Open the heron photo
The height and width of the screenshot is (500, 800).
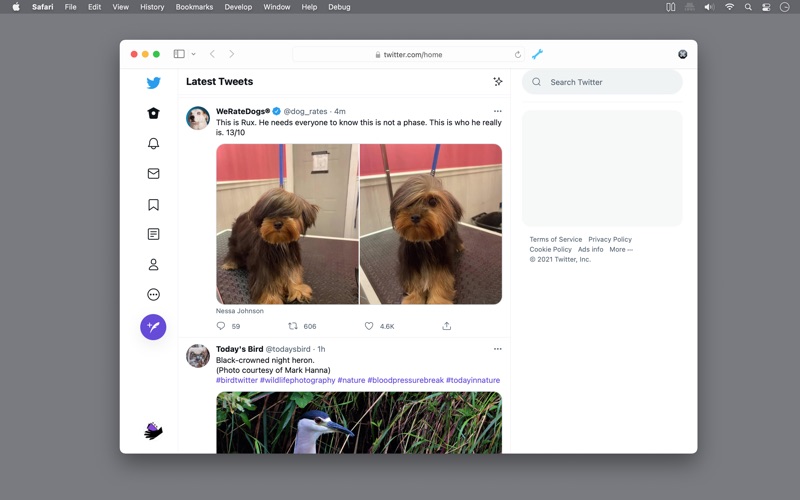pos(359,422)
